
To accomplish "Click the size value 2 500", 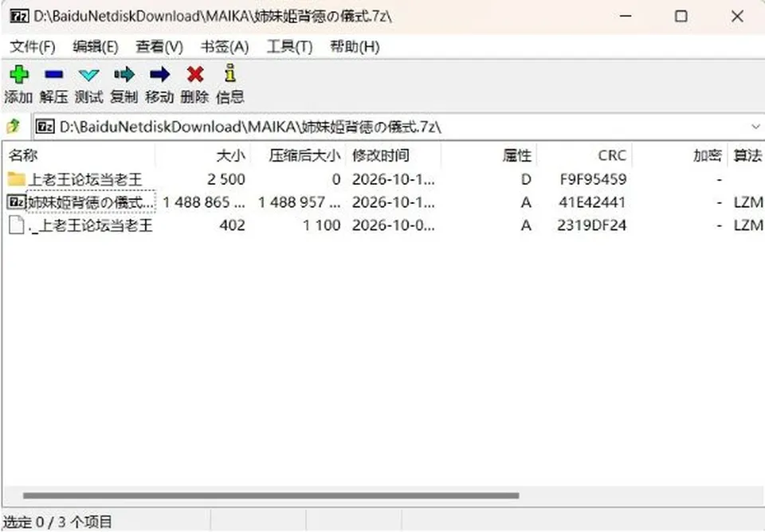I will [226, 179].
